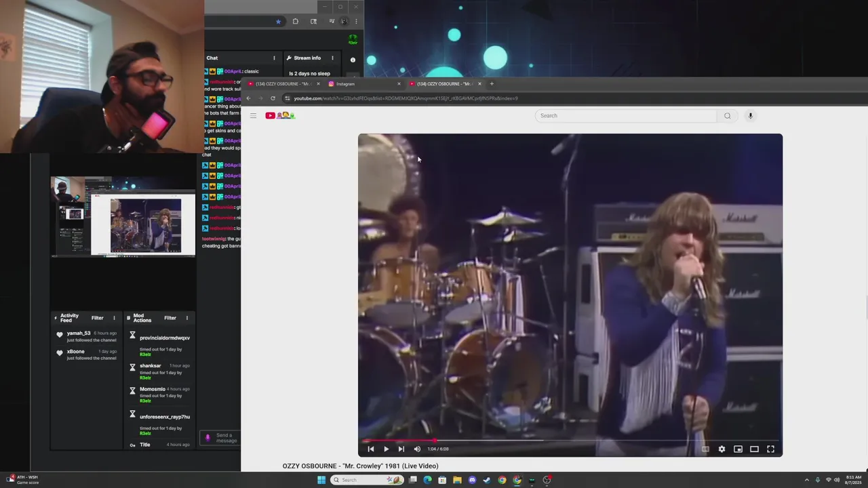Toggle closed captions on the video
The height and width of the screenshot is (488, 868).
tap(705, 449)
